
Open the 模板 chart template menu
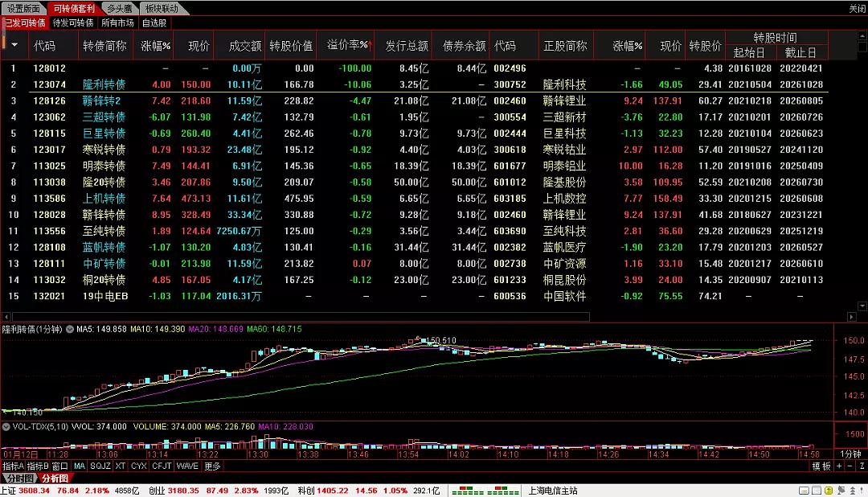(x=821, y=466)
